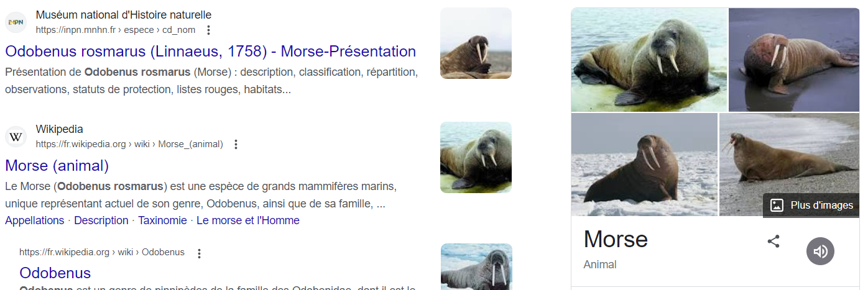The width and height of the screenshot is (868, 290).
Task: Go to the Description sitelink
Action: point(101,220)
